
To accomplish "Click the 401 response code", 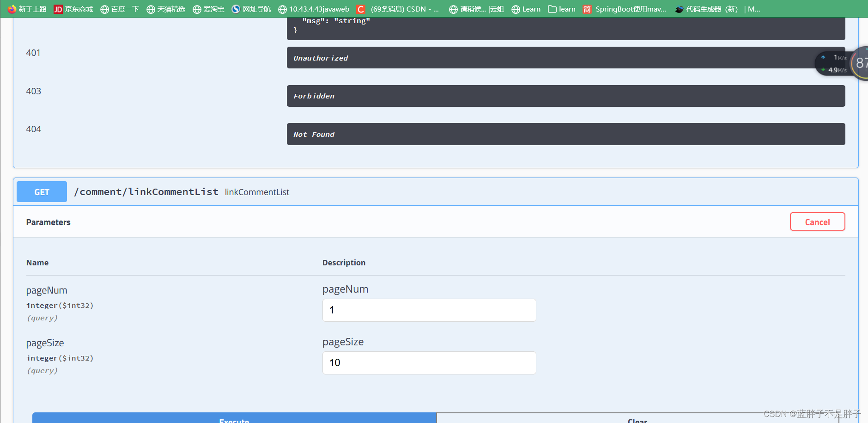I will (x=33, y=53).
